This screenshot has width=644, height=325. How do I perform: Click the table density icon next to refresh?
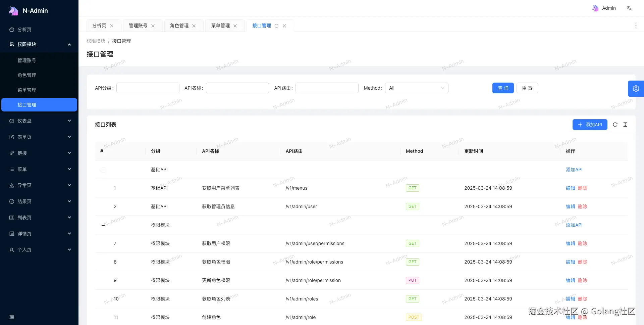[x=625, y=125]
